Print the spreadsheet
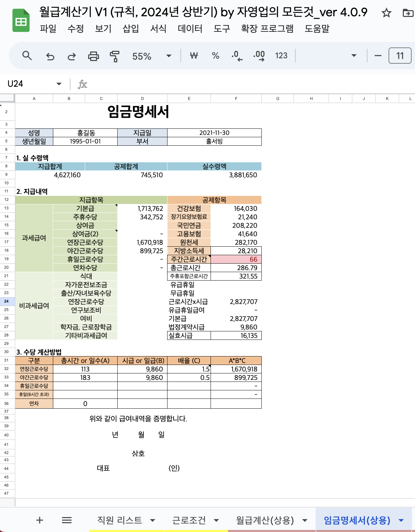This screenshot has width=415, height=532. click(x=94, y=56)
